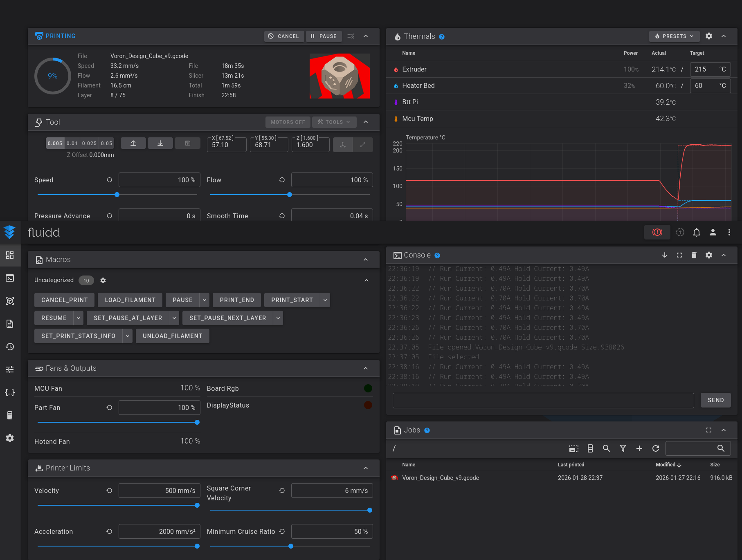Run the UNLOAD_FILAMENT macro

(x=172, y=336)
